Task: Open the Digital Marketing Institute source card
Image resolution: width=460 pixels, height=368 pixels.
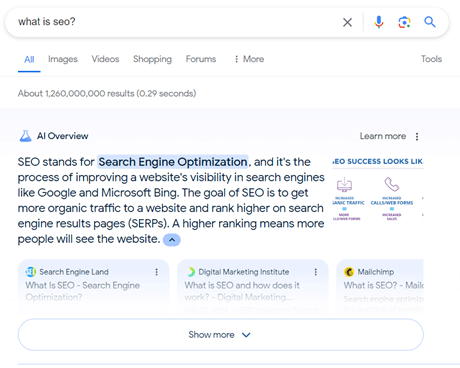Action: pos(253,287)
